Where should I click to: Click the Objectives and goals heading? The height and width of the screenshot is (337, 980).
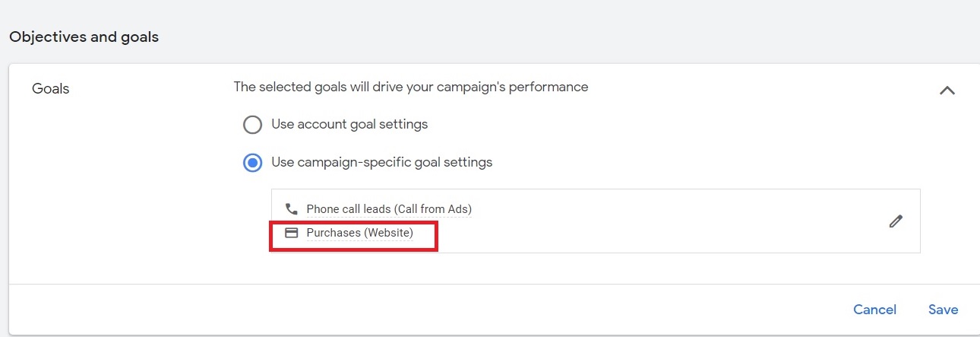point(84,37)
